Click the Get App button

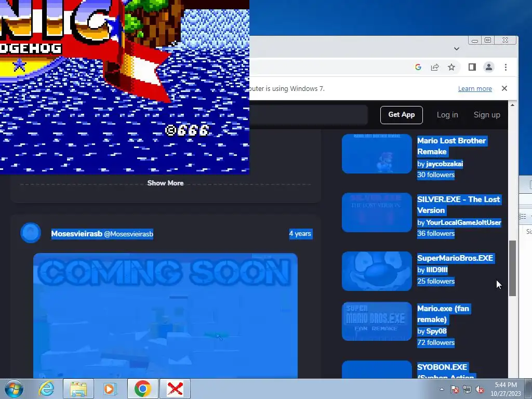click(402, 115)
